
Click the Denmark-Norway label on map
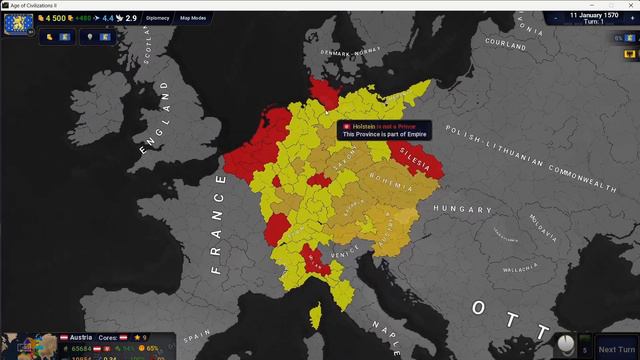350,51
